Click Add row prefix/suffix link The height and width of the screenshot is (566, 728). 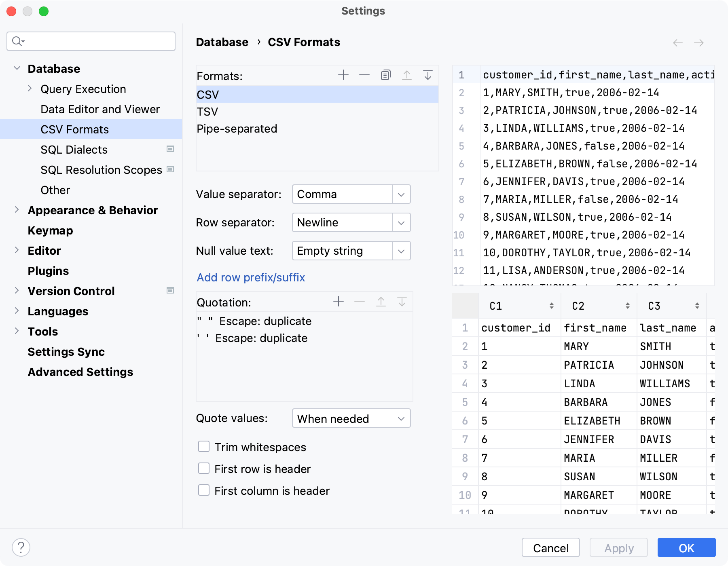coord(251,277)
